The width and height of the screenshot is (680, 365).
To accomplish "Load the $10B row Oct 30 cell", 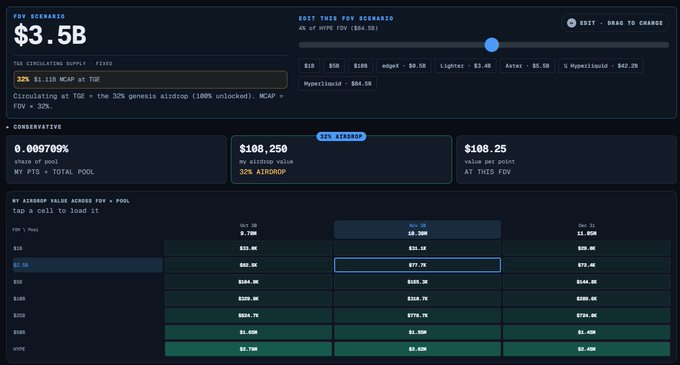I will 248,299.
